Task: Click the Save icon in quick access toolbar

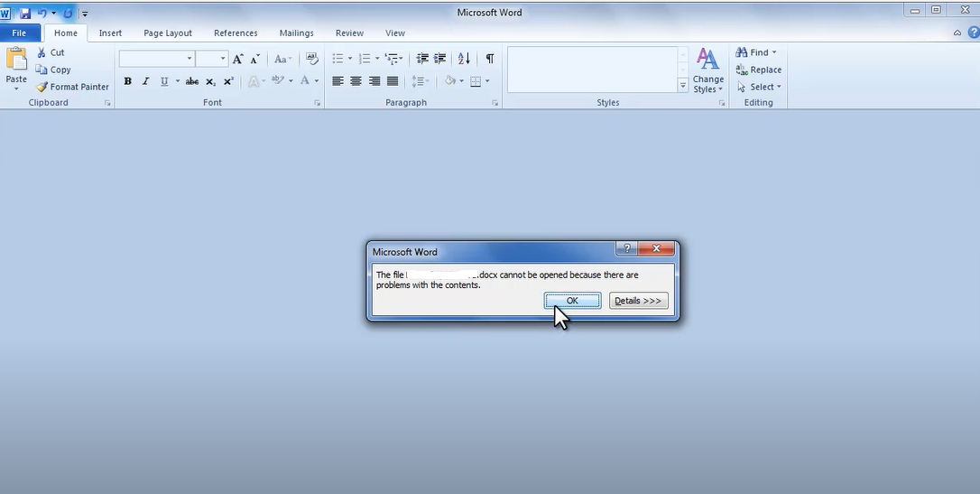Action: (x=25, y=13)
